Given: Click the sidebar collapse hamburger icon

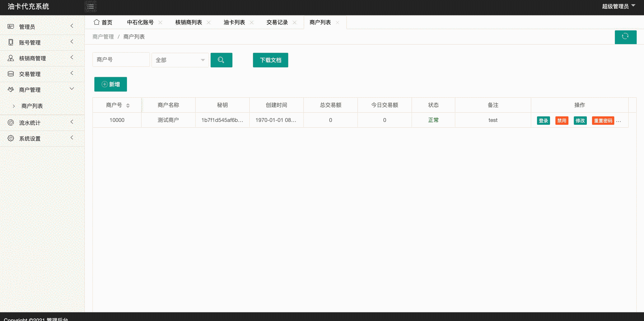Looking at the screenshot, I should [x=91, y=7].
